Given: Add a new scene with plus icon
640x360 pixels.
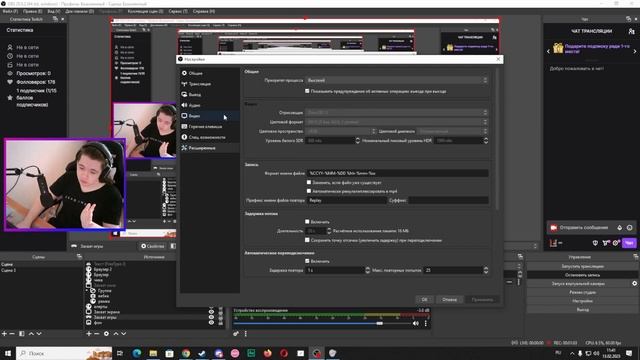Looking at the screenshot, I should 4,333.
